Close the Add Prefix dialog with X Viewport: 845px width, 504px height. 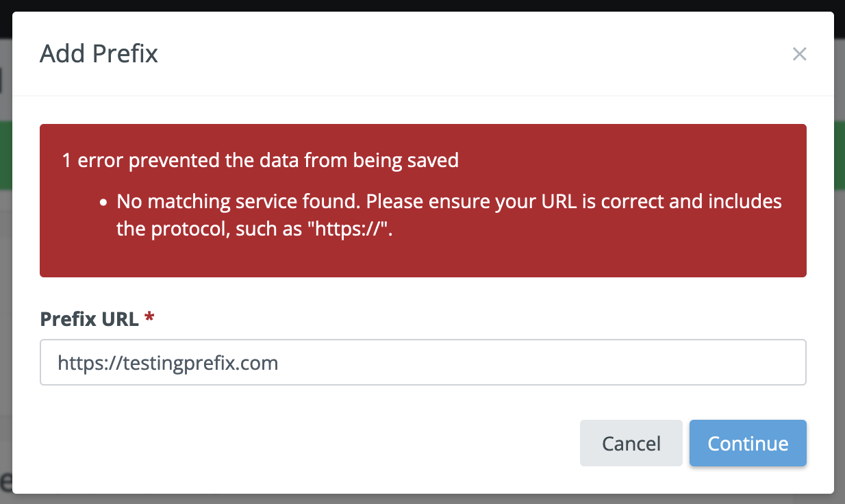pyautogui.click(x=799, y=54)
